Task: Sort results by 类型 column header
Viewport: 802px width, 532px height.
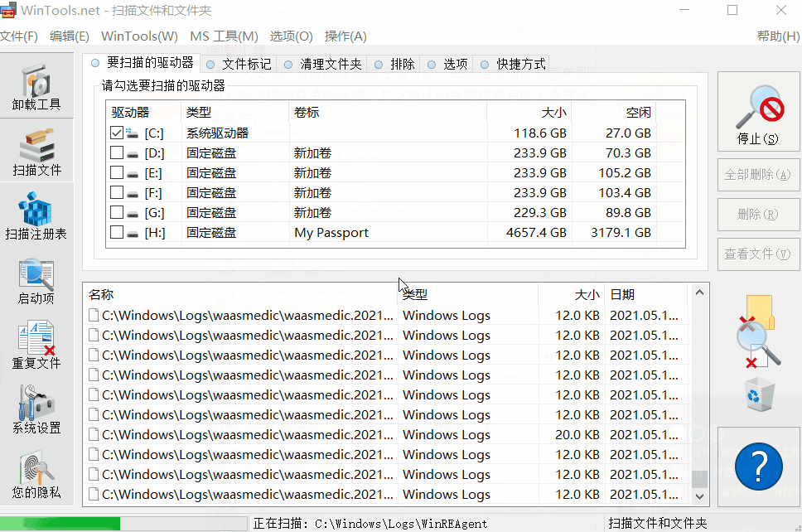Action: 467,295
